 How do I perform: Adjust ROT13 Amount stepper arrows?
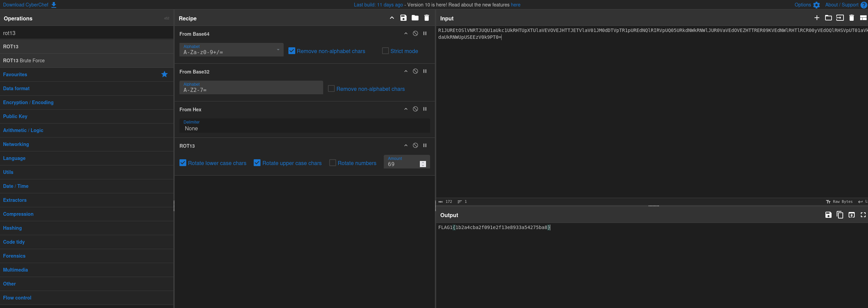tap(423, 164)
